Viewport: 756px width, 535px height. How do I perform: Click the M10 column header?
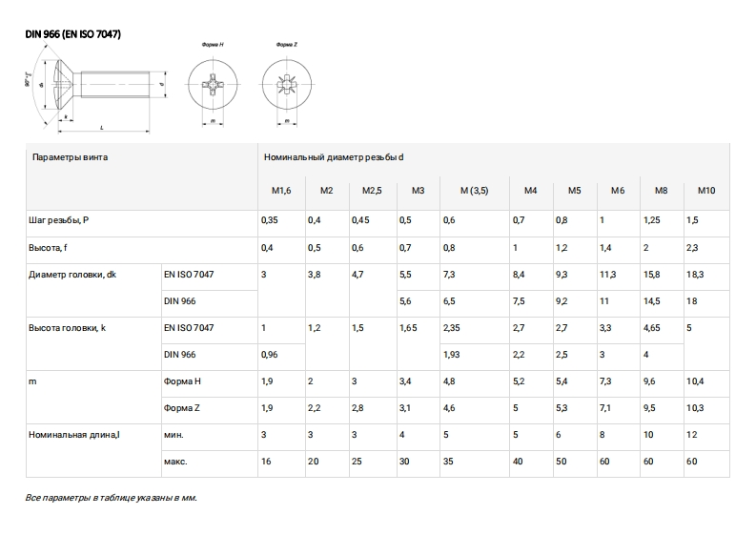tap(706, 191)
